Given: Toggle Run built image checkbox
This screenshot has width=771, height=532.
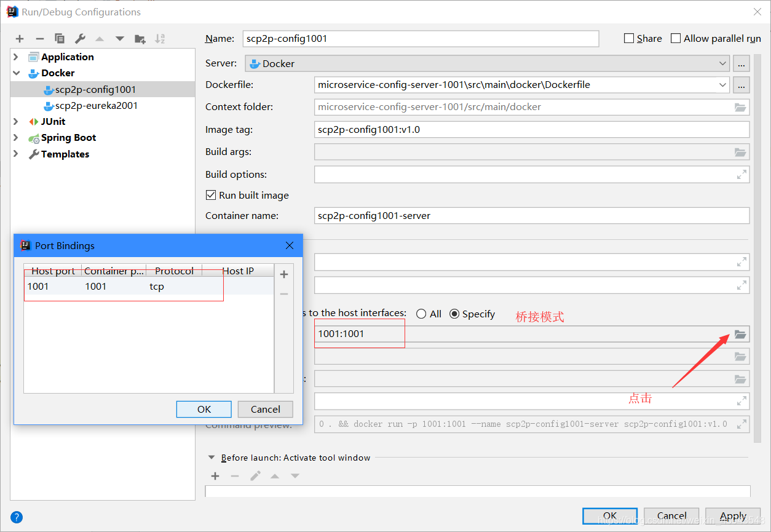Looking at the screenshot, I should coord(210,195).
